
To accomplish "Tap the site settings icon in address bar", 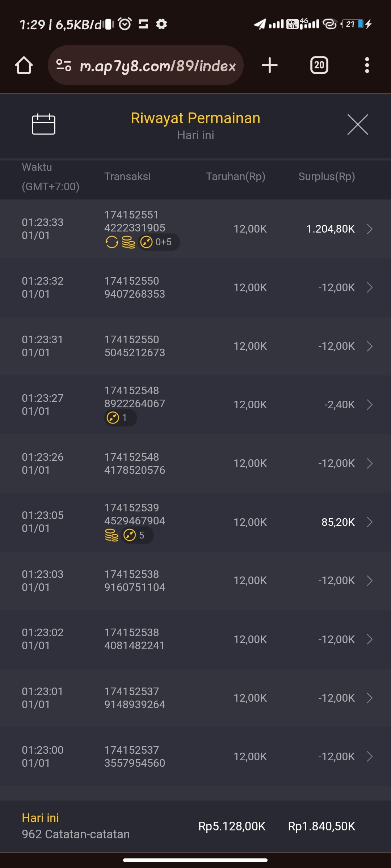I will 64,65.
